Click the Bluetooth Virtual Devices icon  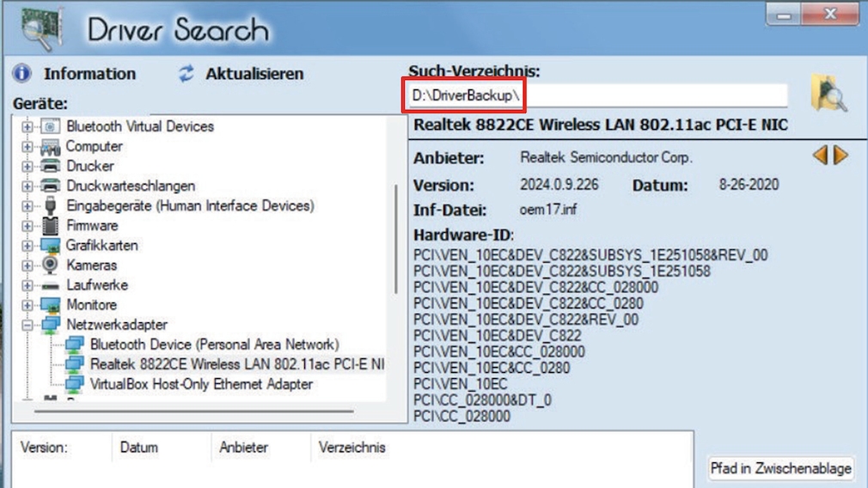tap(51, 126)
